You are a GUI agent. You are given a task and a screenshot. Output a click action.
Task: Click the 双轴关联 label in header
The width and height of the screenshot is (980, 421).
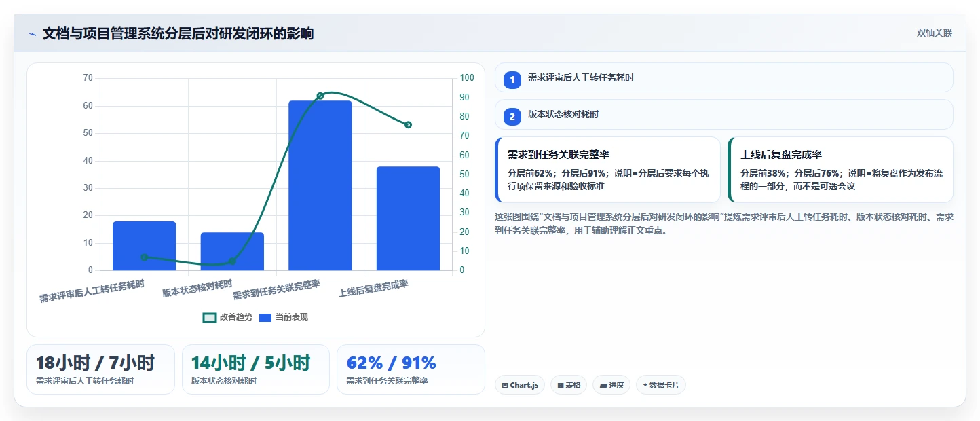point(935,33)
